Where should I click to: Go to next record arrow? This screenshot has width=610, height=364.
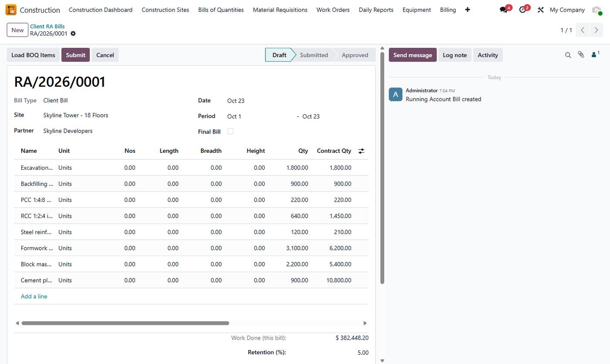(x=596, y=30)
